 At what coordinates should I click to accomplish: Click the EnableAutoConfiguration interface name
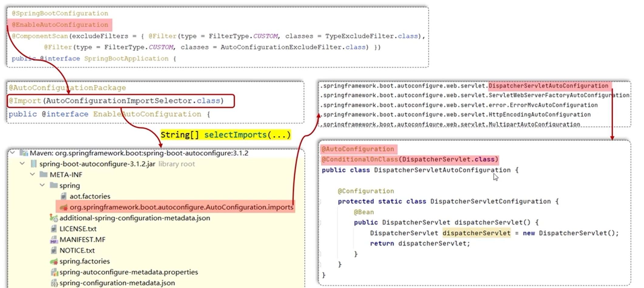tap(147, 114)
